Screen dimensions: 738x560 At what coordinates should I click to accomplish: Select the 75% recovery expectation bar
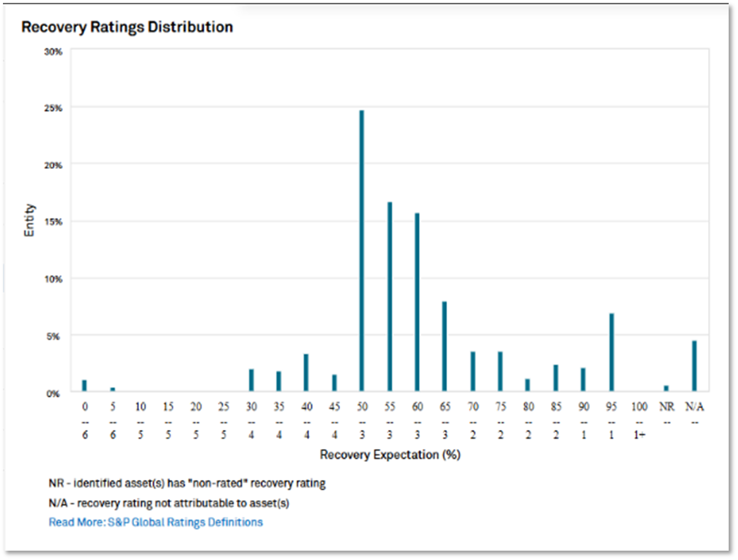[500, 371]
